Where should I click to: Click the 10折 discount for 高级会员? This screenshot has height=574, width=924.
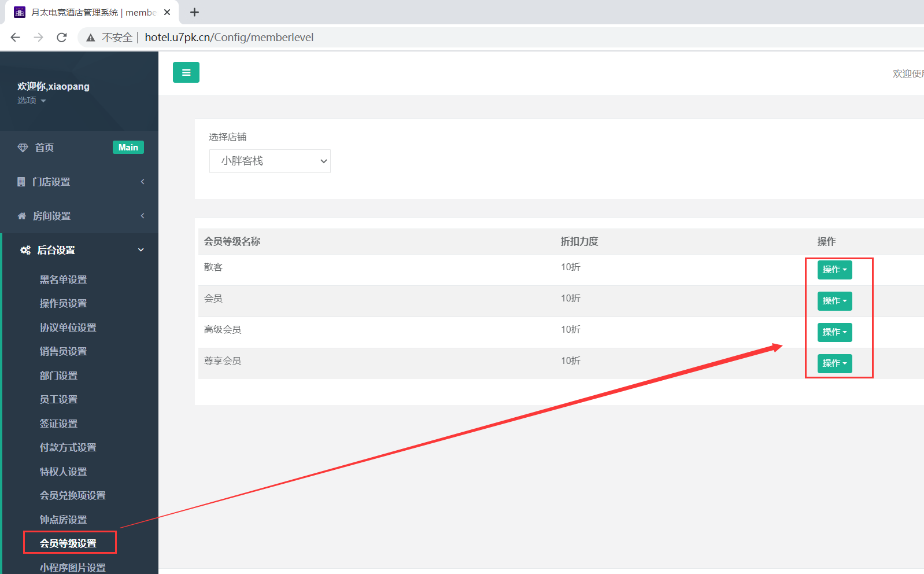click(x=571, y=329)
